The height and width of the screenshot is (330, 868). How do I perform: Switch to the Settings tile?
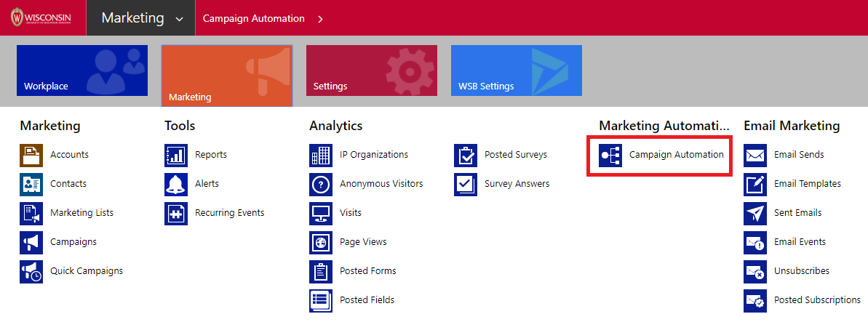click(371, 71)
